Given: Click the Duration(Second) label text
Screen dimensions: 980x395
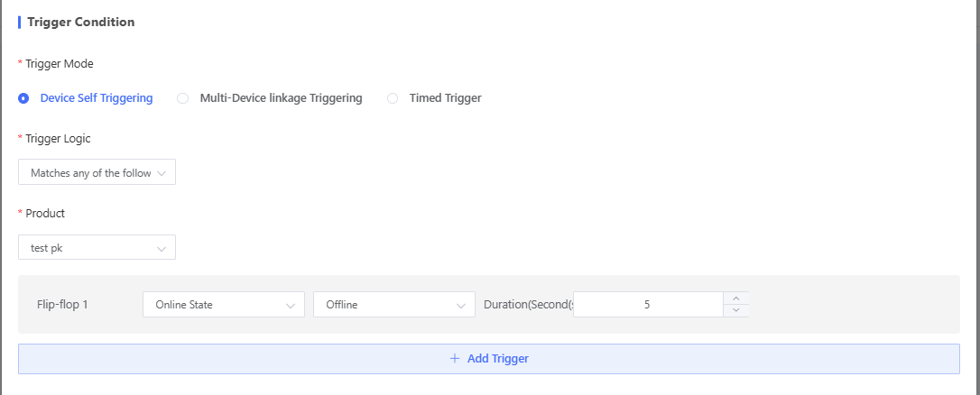Looking at the screenshot, I should (527, 305).
